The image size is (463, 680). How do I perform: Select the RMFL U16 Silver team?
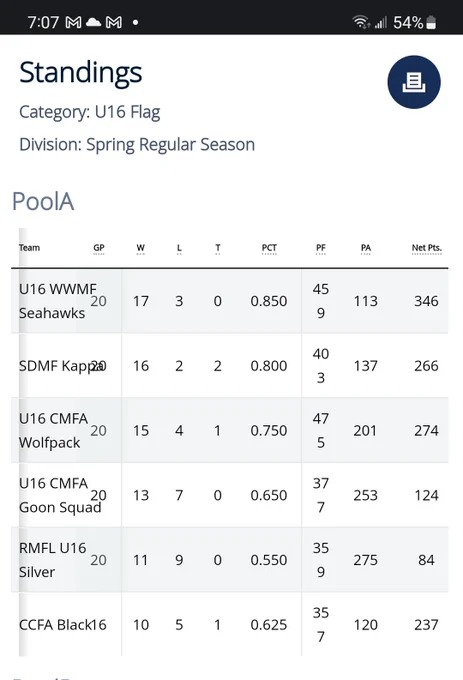[x=52, y=560]
